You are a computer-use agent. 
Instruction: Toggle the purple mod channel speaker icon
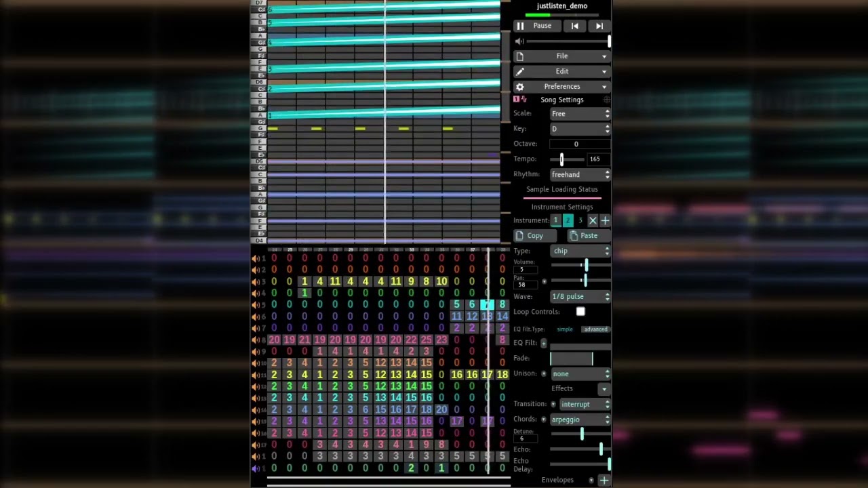pos(256,468)
